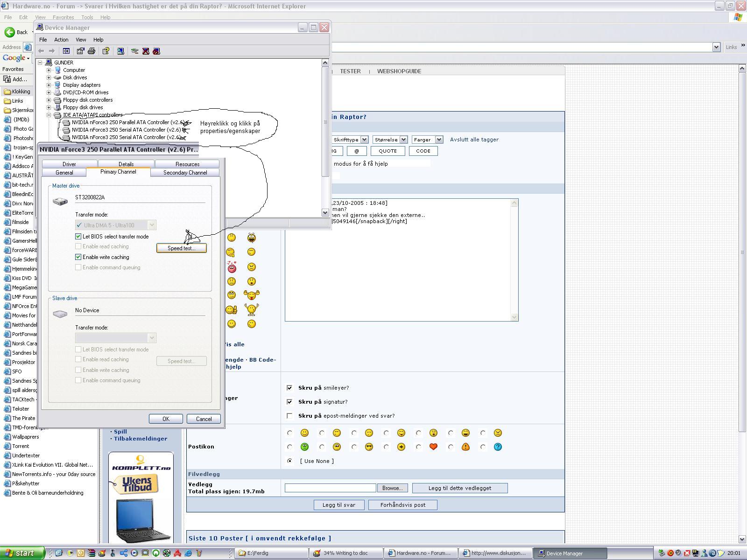Click the Legg til svar button
This screenshot has width=747, height=560.
click(339, 505)
